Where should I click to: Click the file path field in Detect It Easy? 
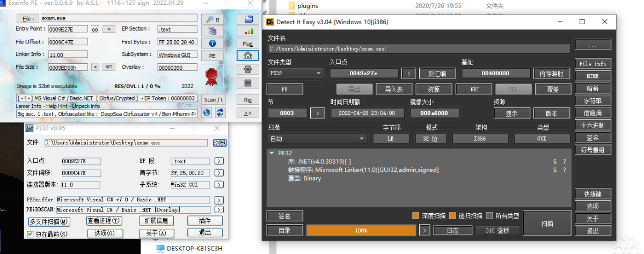pos(419,48)
